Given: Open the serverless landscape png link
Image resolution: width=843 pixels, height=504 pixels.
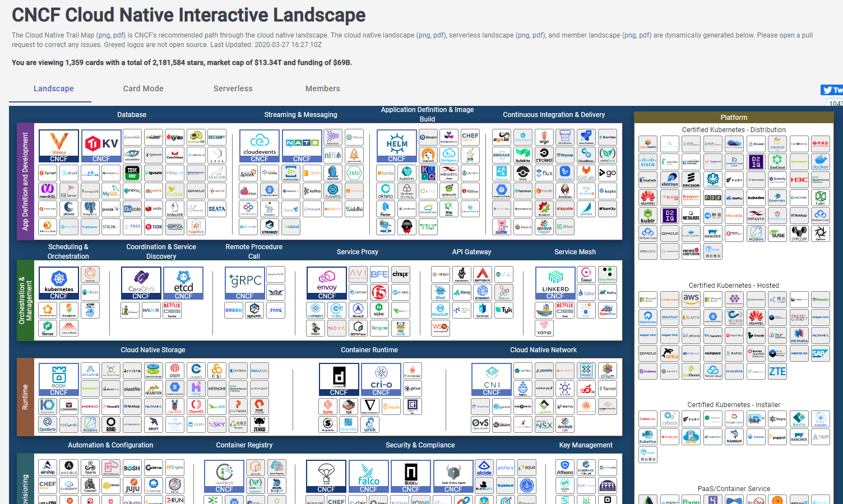Looking at the screenshot, I should [524, 35].
